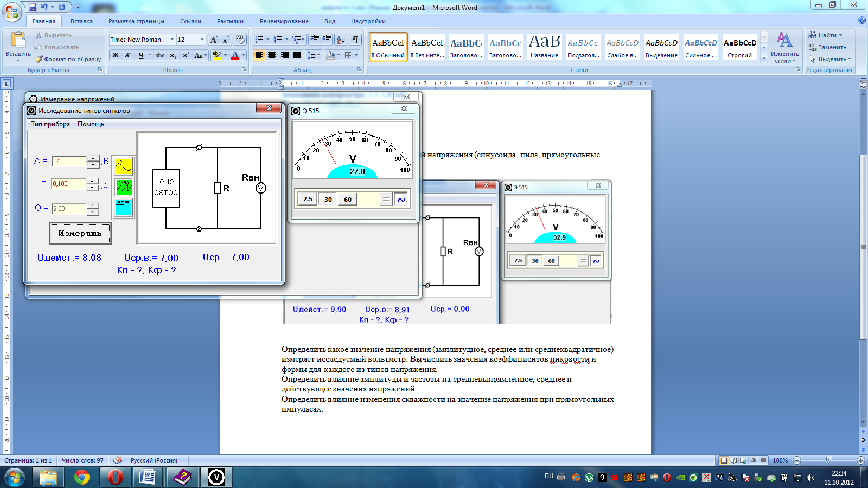Decrease paragraph indent
Image resolution: width=868 pixels, height=488 pixels.
(x=315, y=40)
